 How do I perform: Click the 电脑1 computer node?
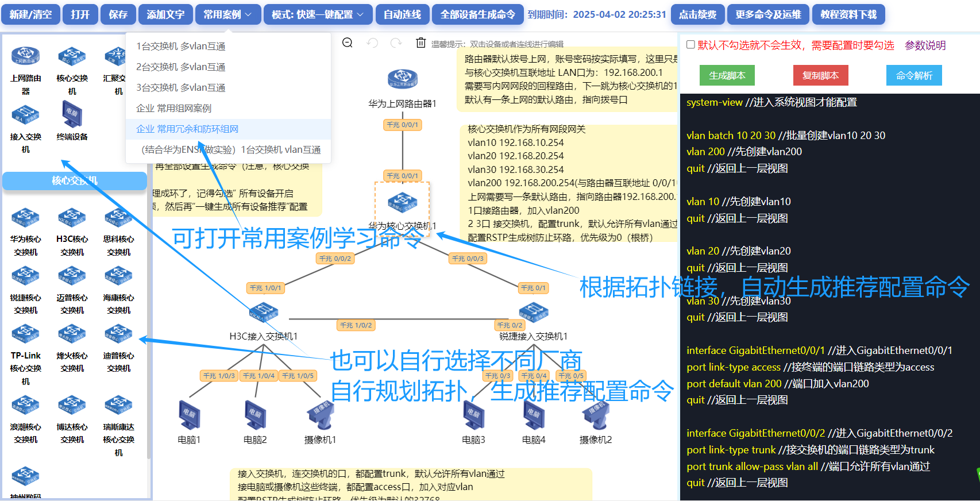click(189, 415)
